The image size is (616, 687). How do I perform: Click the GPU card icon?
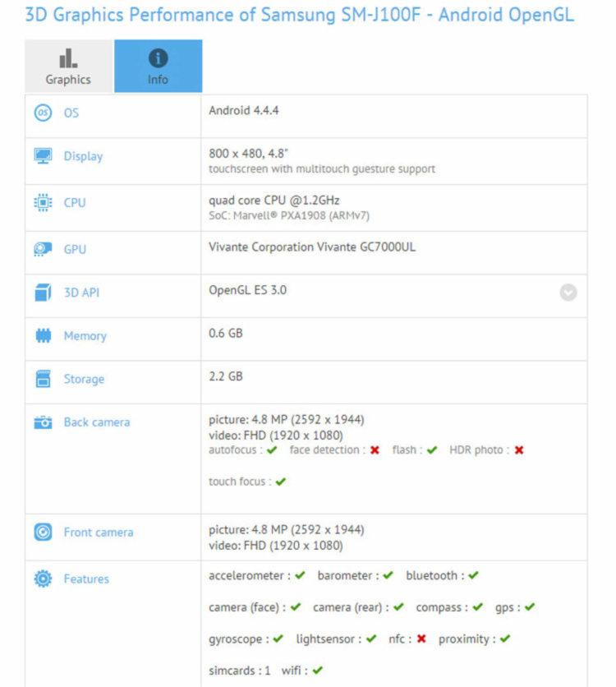pyautogui.click(x=43, y=249)
